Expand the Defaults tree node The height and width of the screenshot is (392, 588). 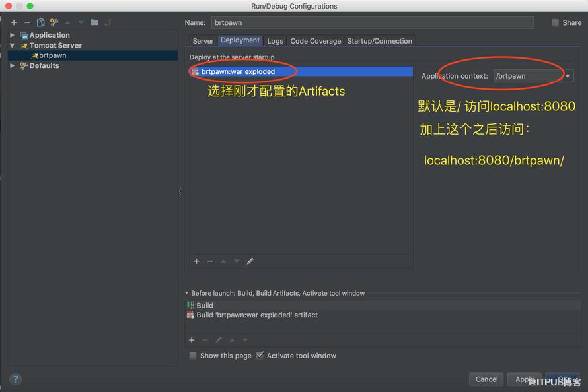pos(13,65)
